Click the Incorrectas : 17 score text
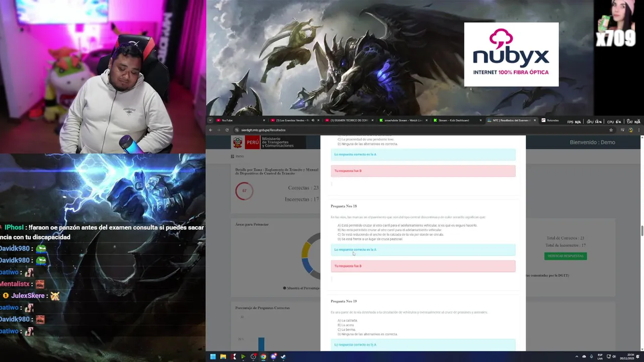Viewport: 644px width, 362px height. tap(301, 200)
